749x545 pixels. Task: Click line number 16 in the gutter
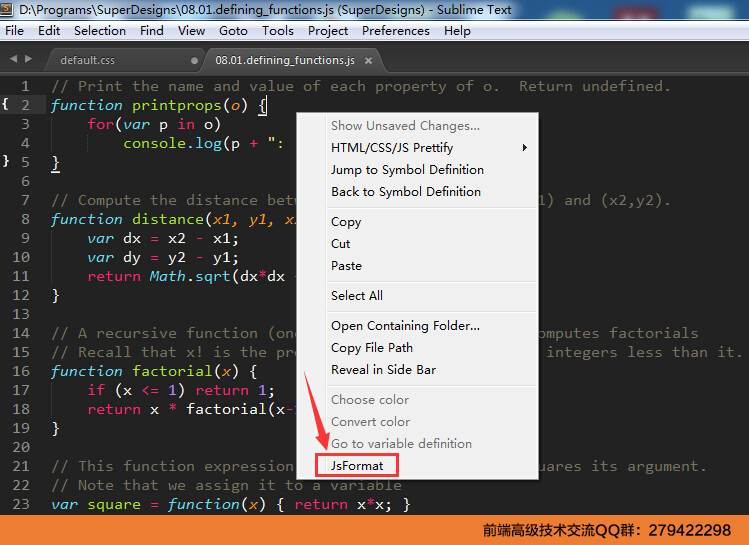tap(21, 371)
